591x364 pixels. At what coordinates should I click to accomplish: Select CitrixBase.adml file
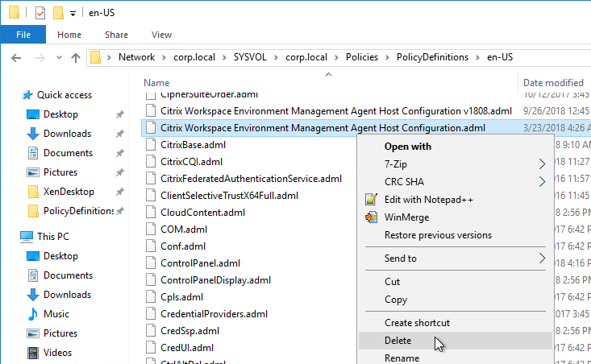193,145
